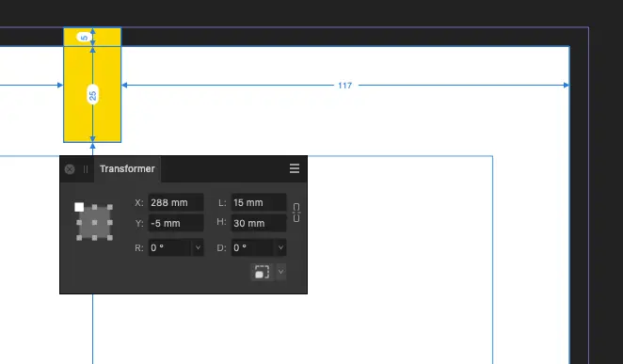623x364 pixels.
Task: Toggle the aspect ratio lock link icon
Action: [x=296, y=213]
